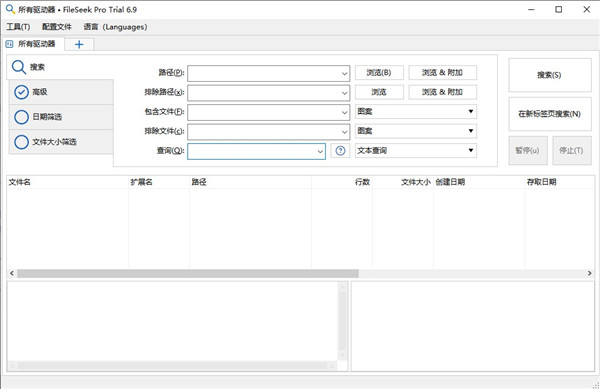This screenshot has height=389, width=600.
Task: Click 浏览 & 附加 button for 排除路径
Action: coord(442,92)
